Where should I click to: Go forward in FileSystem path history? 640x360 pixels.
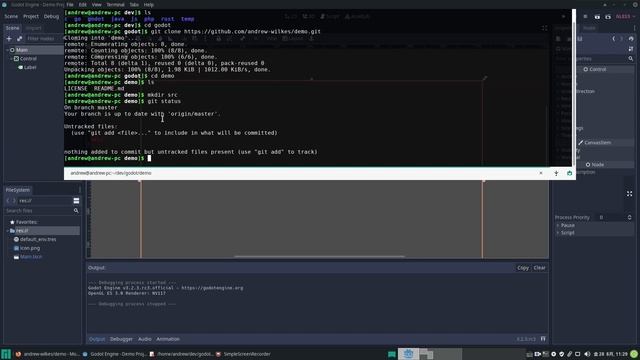tap(14, 200)
